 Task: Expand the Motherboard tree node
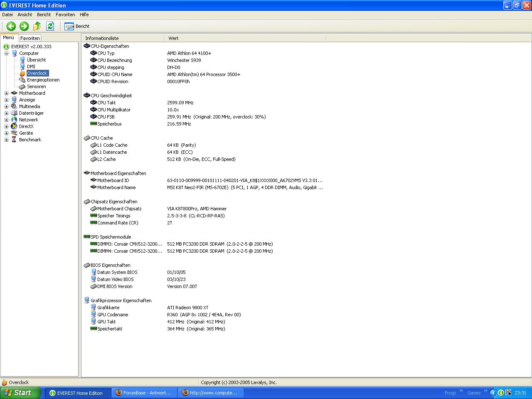6,93
